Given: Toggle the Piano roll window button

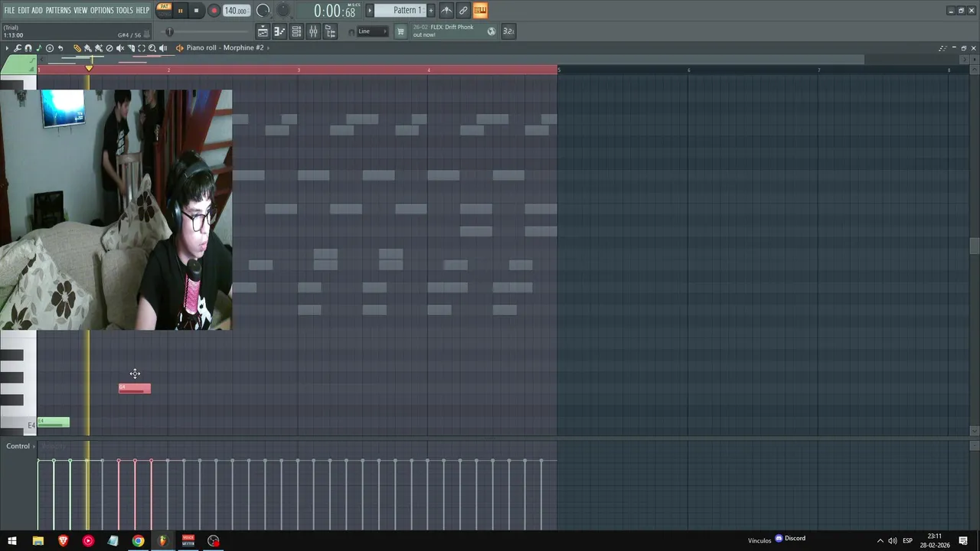Looking at the screenshot, I should (279, 31).
